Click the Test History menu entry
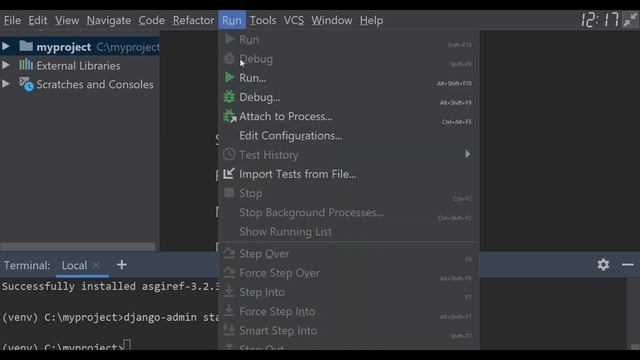Screen dimensions: 640x360 pyautogui.click(x=349, y=155)
